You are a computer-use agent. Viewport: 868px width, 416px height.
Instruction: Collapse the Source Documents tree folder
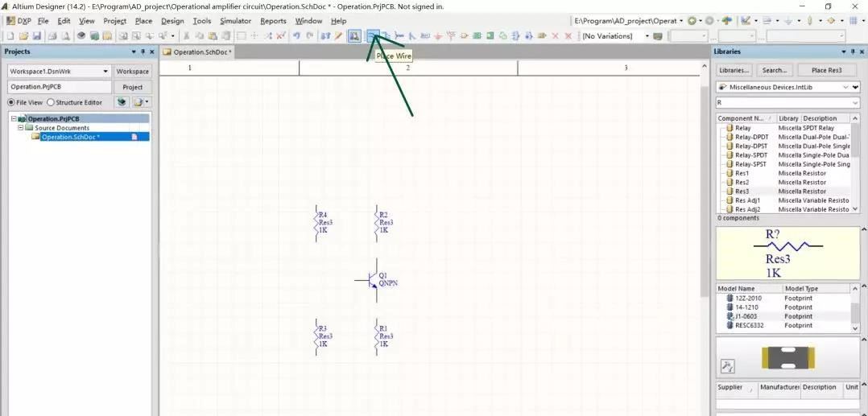pyautogui.click(x=20, y=128)
